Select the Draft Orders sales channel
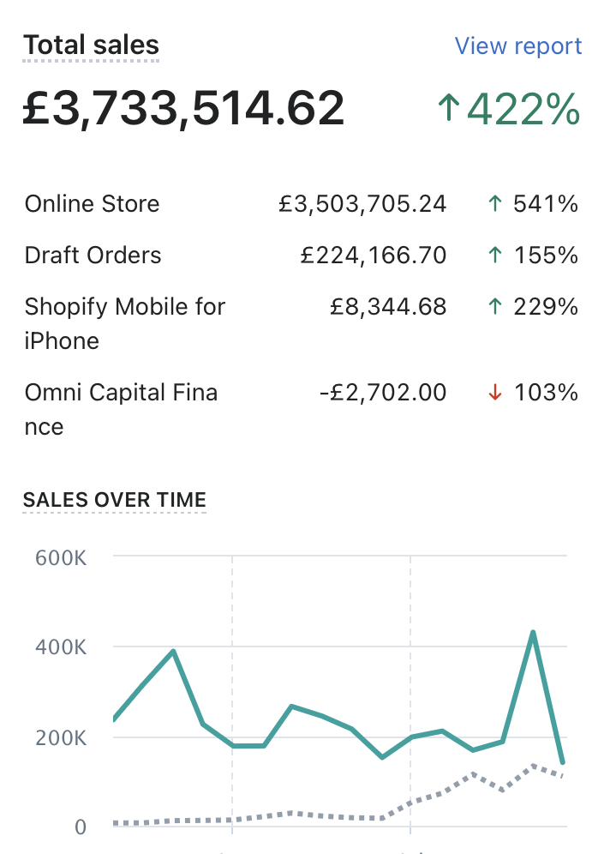 click(93, 256)
